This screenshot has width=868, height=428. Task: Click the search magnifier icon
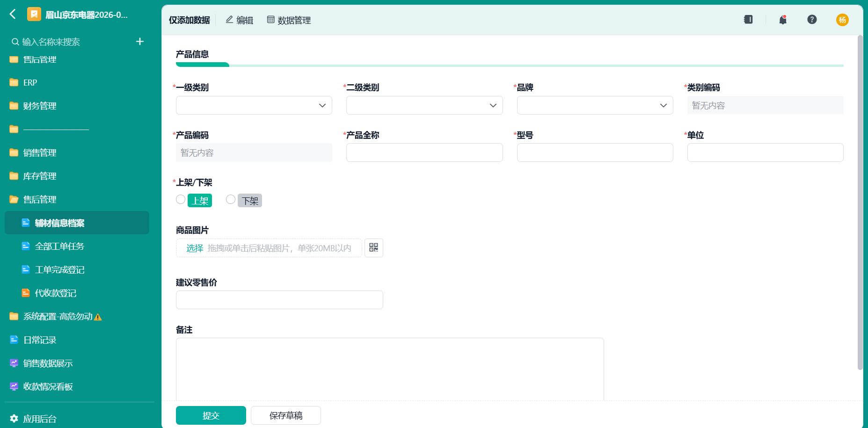[x=15, y=42]
